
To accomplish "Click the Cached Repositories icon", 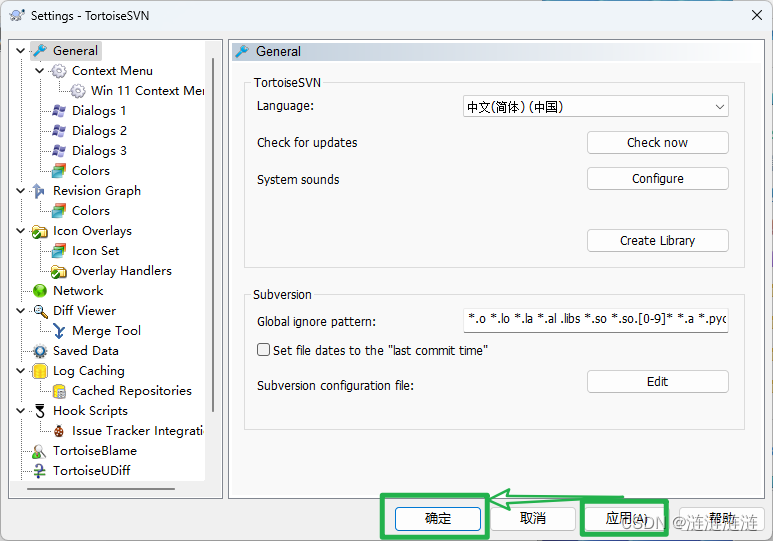I will tap(59, 391).
